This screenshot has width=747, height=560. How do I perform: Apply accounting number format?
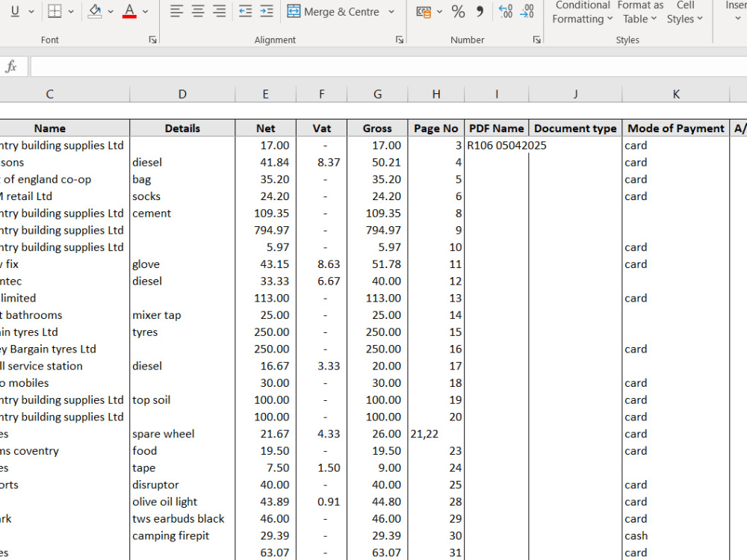point(423,11)
